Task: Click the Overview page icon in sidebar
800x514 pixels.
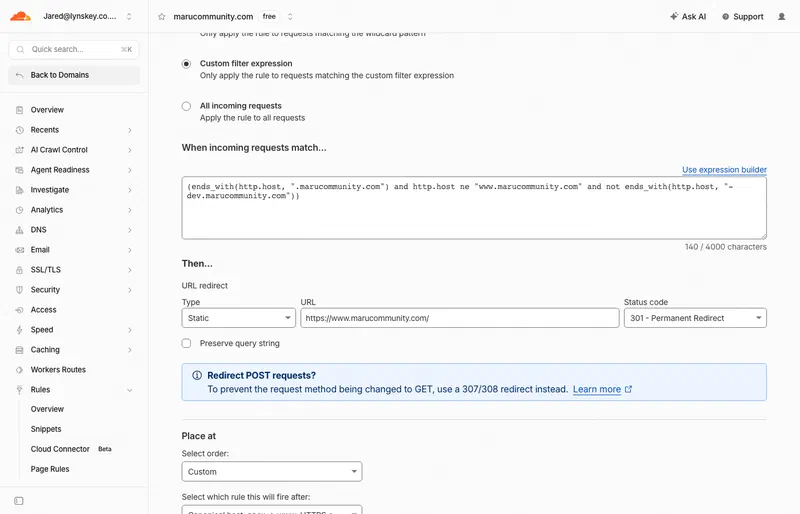Action: [x=19, y=110]
